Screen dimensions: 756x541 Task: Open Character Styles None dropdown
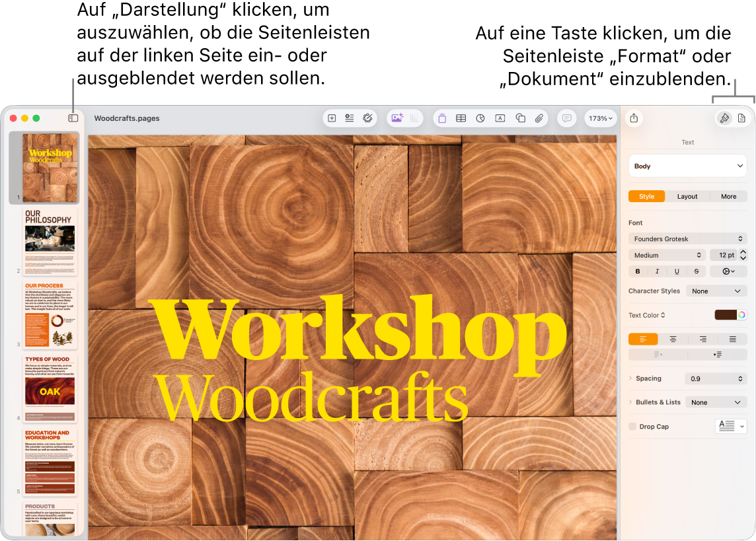pyautogui.click(x=716, y=291)
